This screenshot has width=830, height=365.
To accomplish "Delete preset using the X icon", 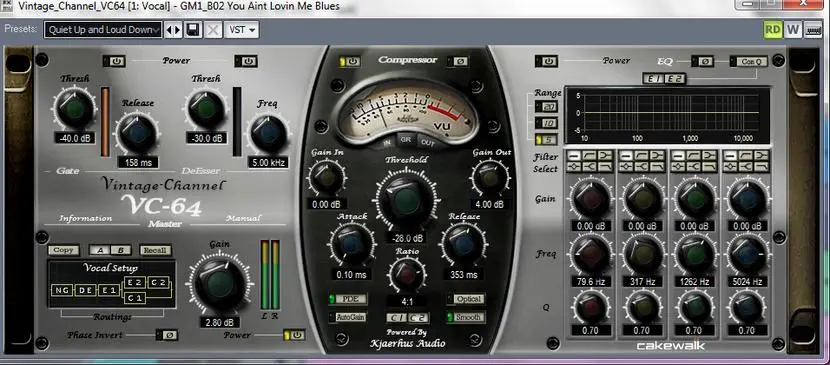I will pos(213,30).
